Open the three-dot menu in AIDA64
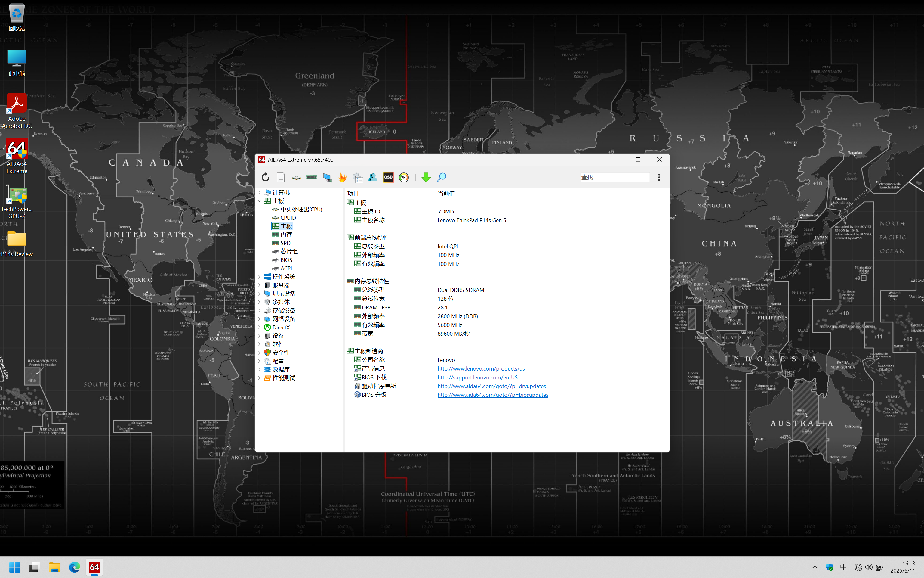The width and height of the screenshot is (924, 578). tap(659, 177)
